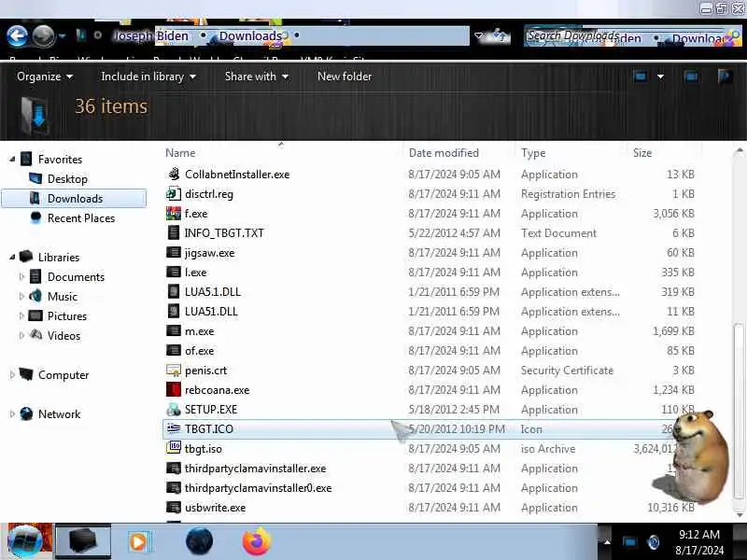Select the LUA51.DLL file icon

(x=174, y=311)
